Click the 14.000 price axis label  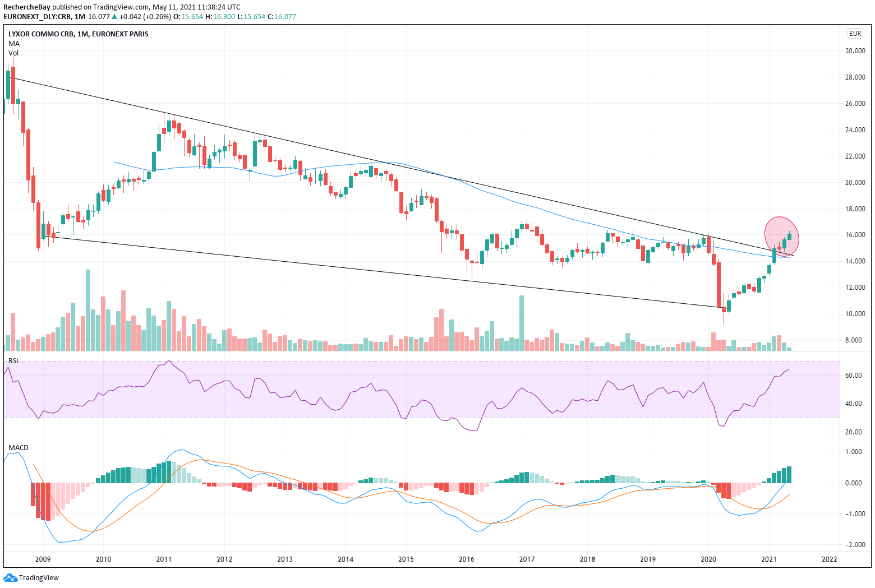[855, 261]
